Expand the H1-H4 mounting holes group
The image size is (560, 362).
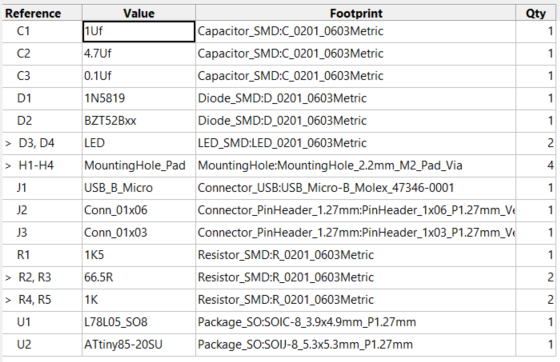(8, 166)
